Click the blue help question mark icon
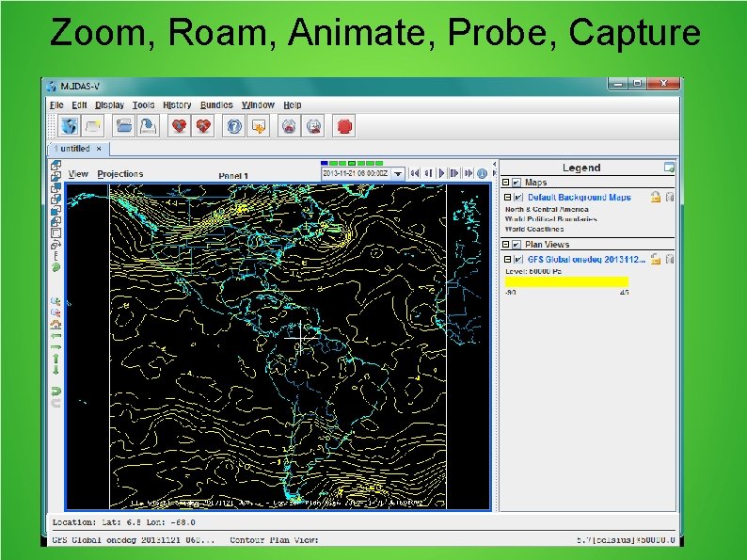747x560 pixels. click(234, 126)
